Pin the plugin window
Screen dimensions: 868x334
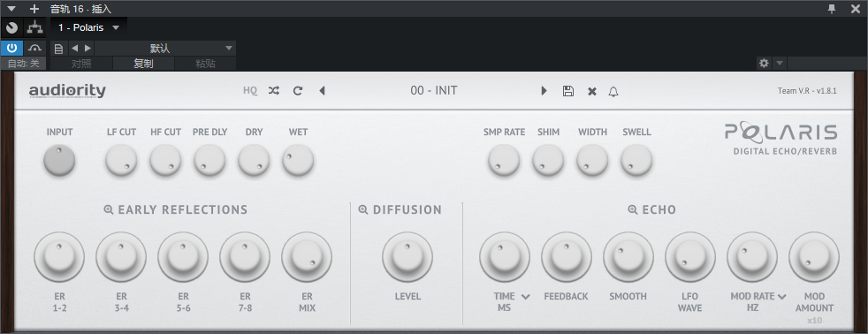click(832, 8)
